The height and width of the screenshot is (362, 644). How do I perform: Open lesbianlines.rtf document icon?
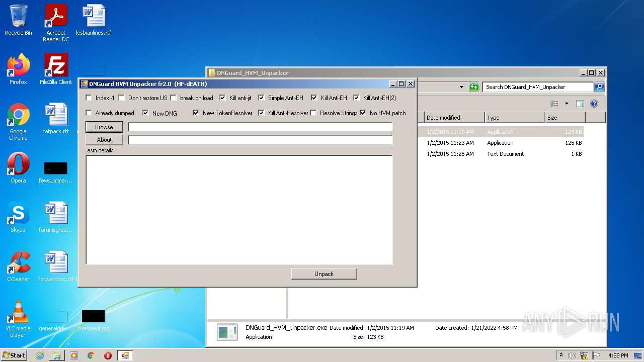click(94, 20)
